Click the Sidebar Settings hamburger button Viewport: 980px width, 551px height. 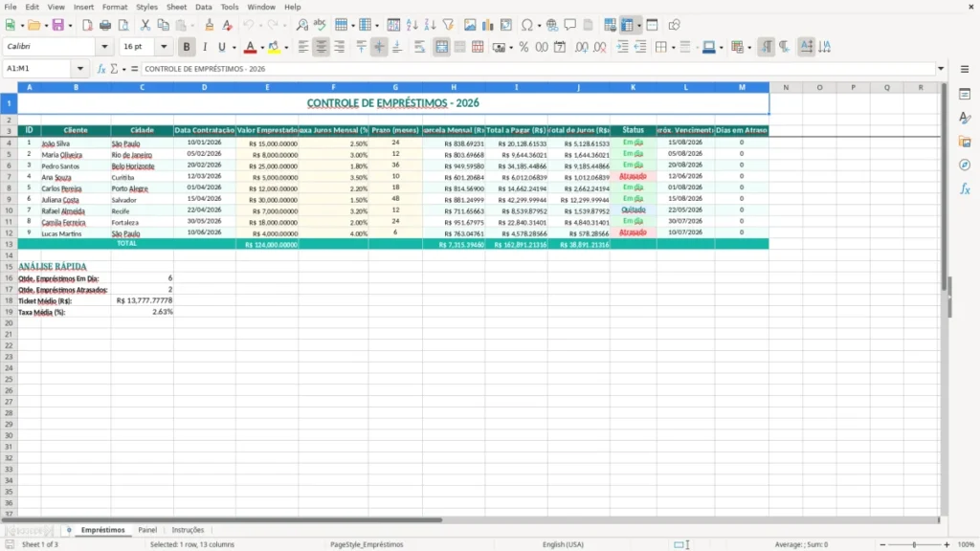(x=965, y=69)
